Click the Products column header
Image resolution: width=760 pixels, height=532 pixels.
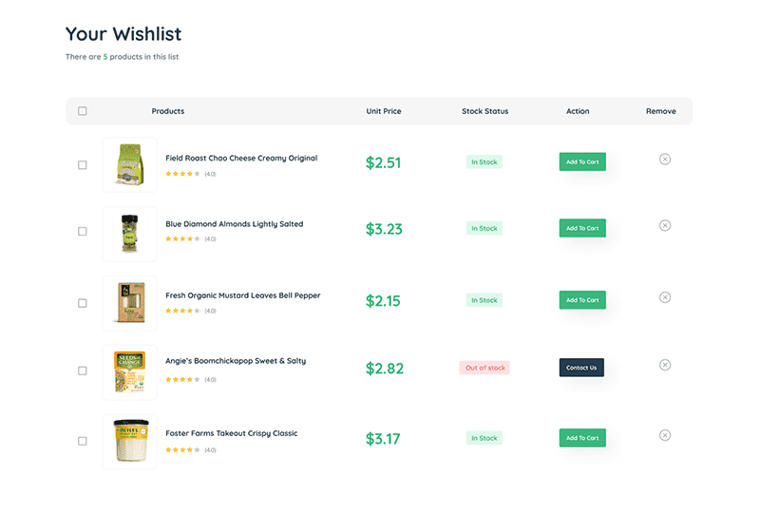pyautogui.click(x=168, y=111)
